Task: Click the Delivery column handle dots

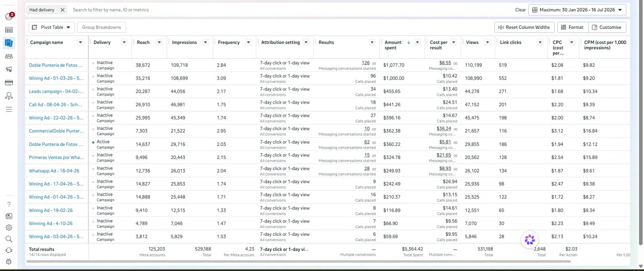Action: 91,42
